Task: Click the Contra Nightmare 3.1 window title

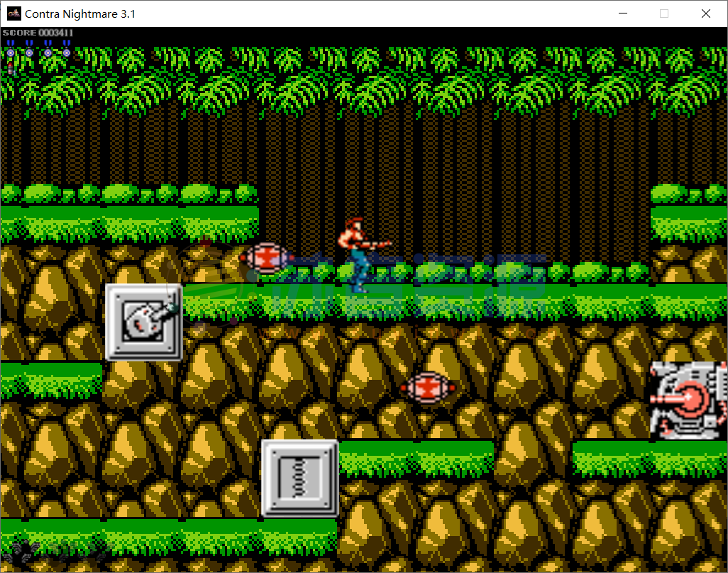Action: 80,13
